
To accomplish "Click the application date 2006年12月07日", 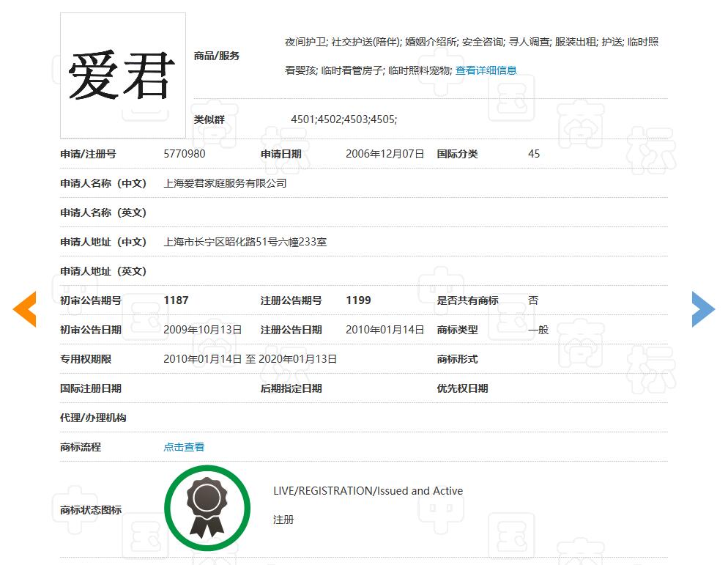I will click(x=385, y=154).
